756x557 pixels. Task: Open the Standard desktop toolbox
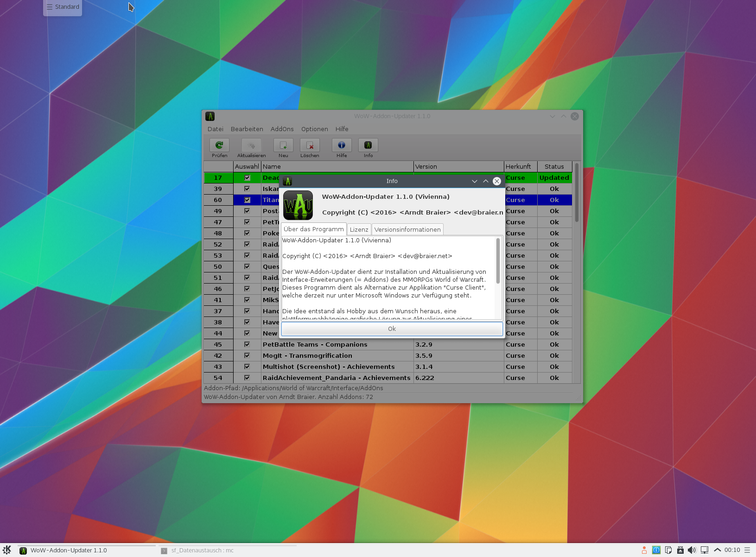click(63, 7)
